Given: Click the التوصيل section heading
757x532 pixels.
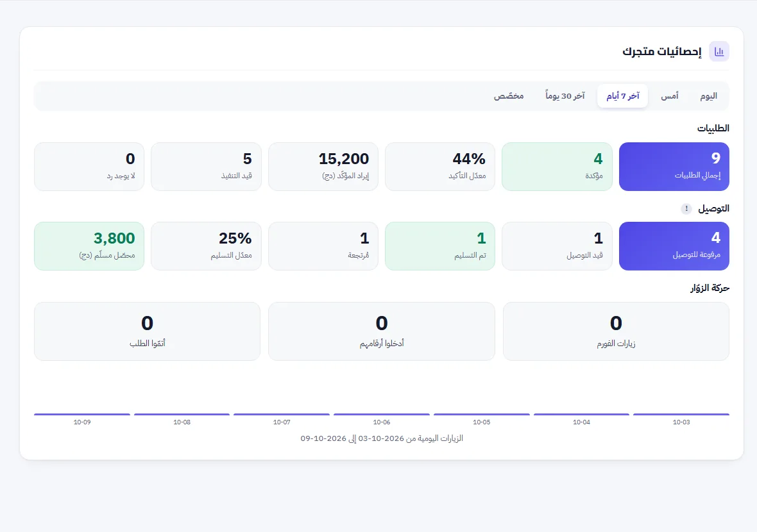Looking at the screenshot, I should coord(713,209).
